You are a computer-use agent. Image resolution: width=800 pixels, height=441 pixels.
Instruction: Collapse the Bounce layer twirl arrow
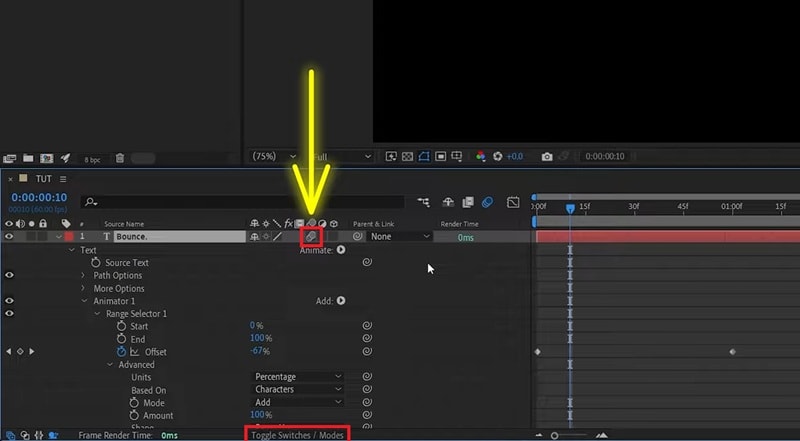tap(59, 237)
